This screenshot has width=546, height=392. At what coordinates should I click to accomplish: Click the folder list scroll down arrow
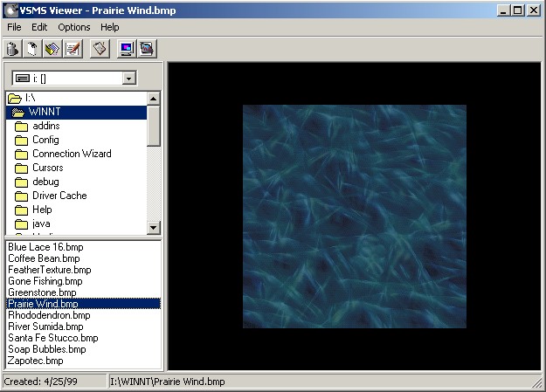(x=154, y=228)
